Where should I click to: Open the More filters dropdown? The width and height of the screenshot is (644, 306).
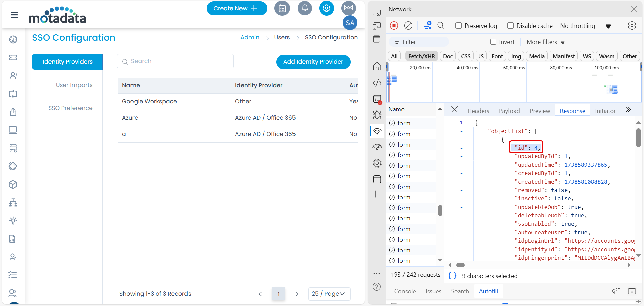(545, 42)
